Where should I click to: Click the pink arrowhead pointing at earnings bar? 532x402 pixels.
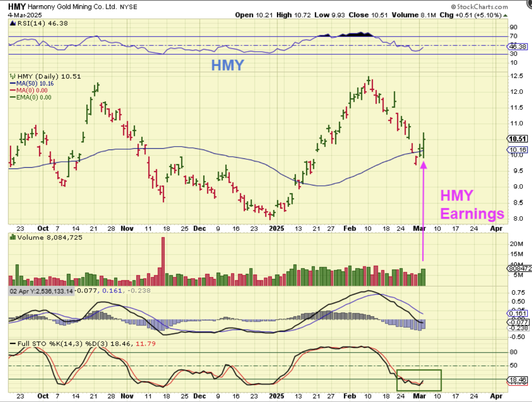click(x=423, y=164)
